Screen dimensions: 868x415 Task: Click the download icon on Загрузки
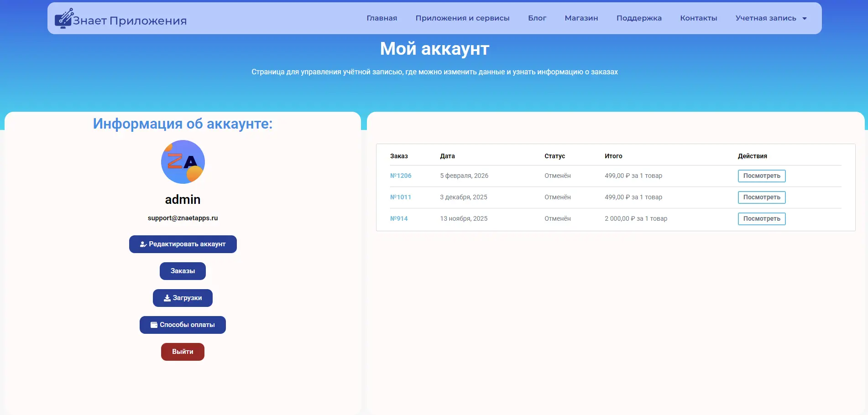point(167,298)
